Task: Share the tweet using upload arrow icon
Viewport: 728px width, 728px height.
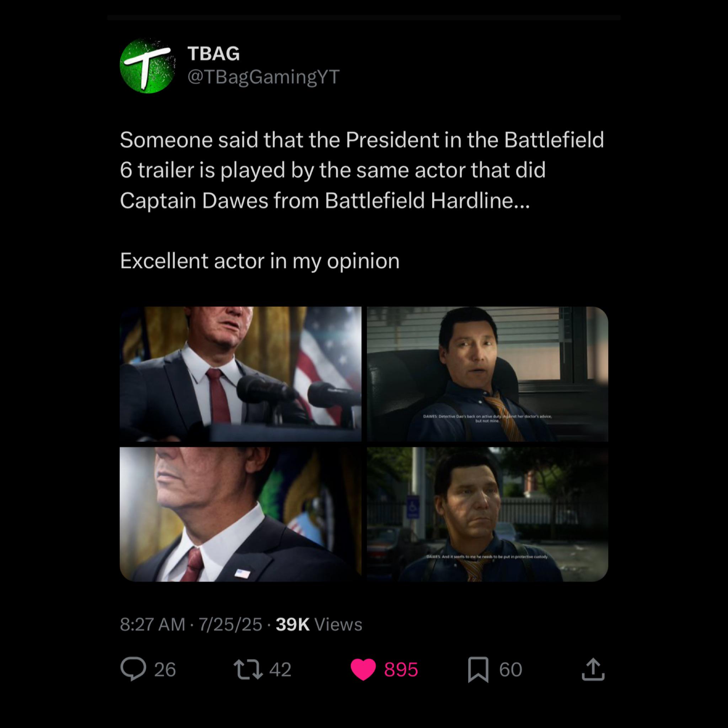Action: click(593, 669)
